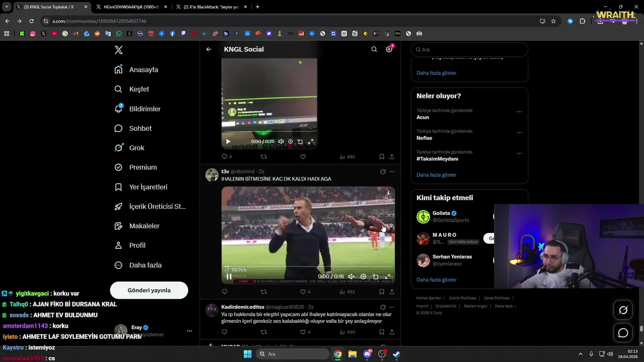Open the floating Grok button
Viewport: 644px width, 362px height.
(623, 310)
